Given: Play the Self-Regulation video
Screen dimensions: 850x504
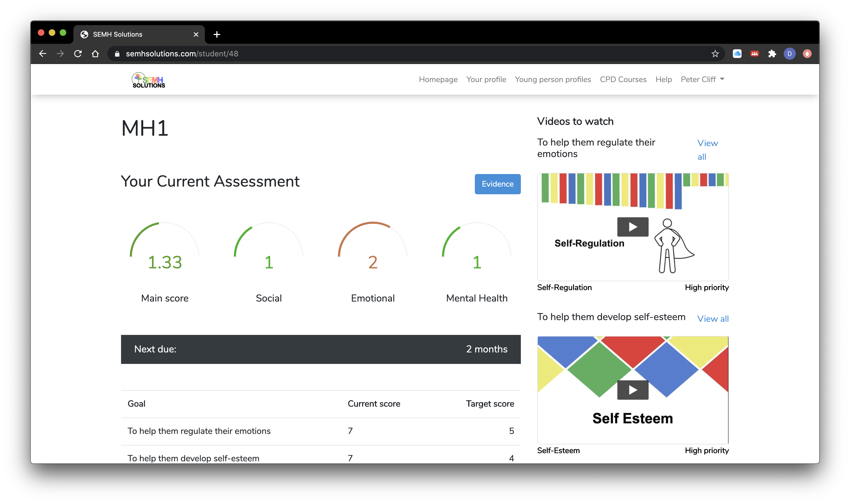Looking at the screenshot, I should click(633, 227).
